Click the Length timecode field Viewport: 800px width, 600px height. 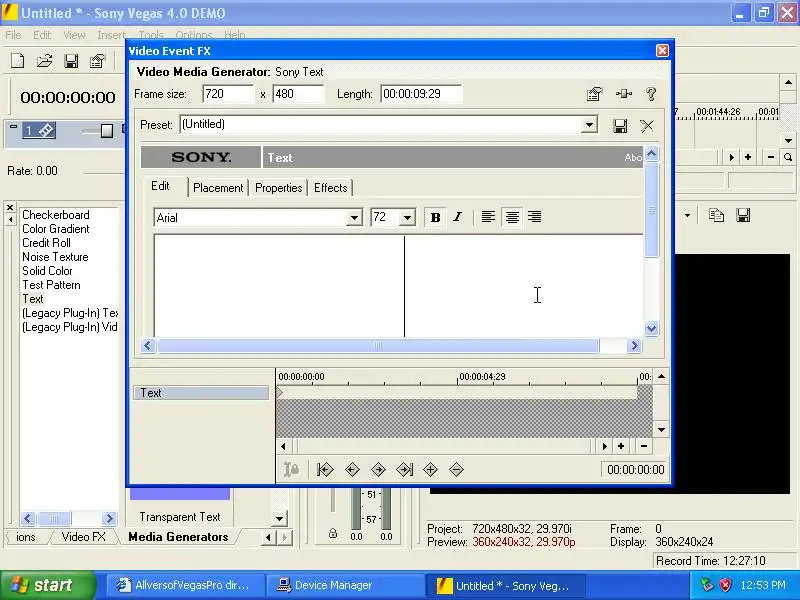point(421,94)
